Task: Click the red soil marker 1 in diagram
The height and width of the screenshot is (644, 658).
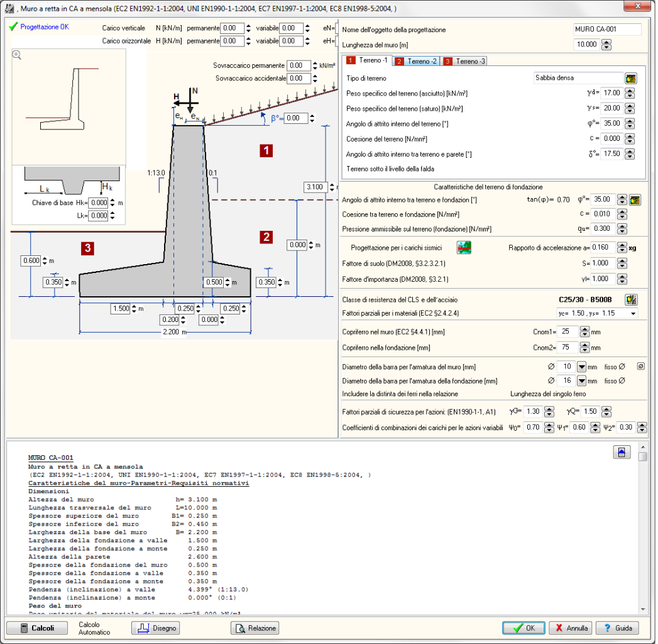Action: [266, 150]
